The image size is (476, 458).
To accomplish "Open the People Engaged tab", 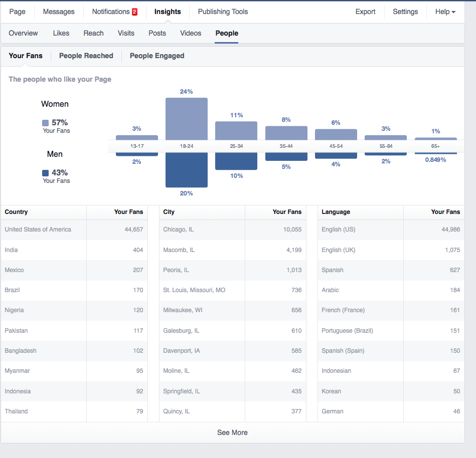I will (x=157, y=56).
